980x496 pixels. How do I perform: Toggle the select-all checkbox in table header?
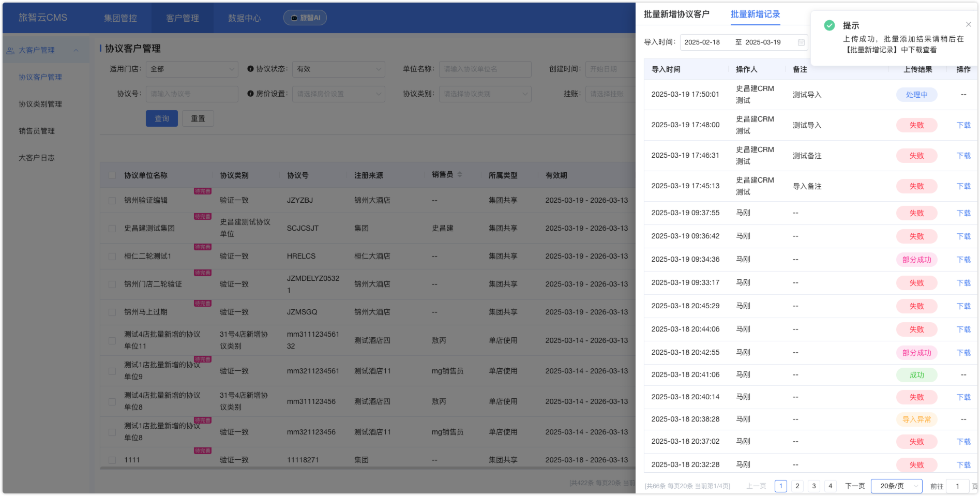click(x=112, y=175)
